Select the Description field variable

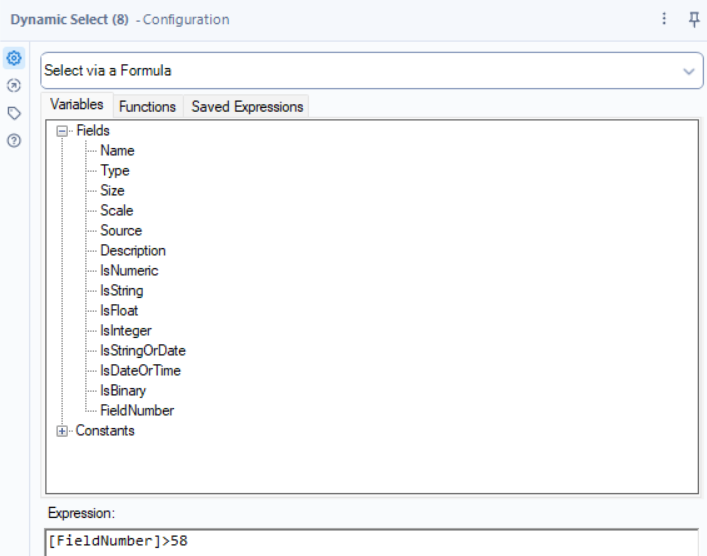(x=133, y=251)
